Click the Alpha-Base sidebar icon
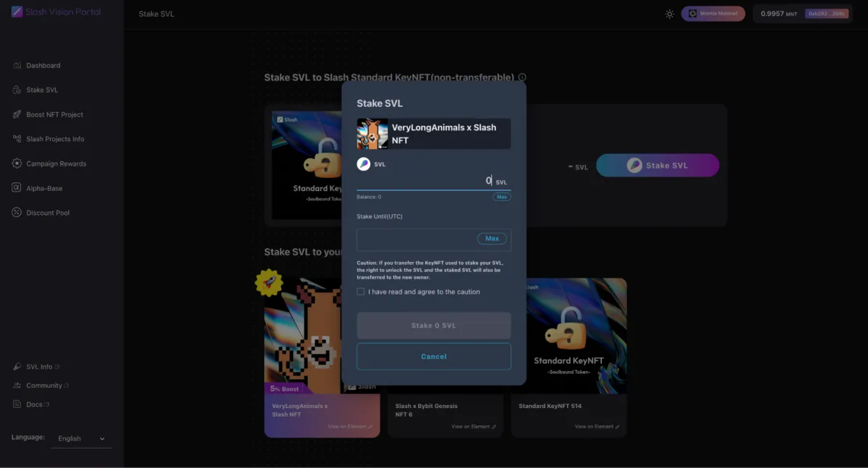Viewport: 868px width, 468px height. click(17, 189)
